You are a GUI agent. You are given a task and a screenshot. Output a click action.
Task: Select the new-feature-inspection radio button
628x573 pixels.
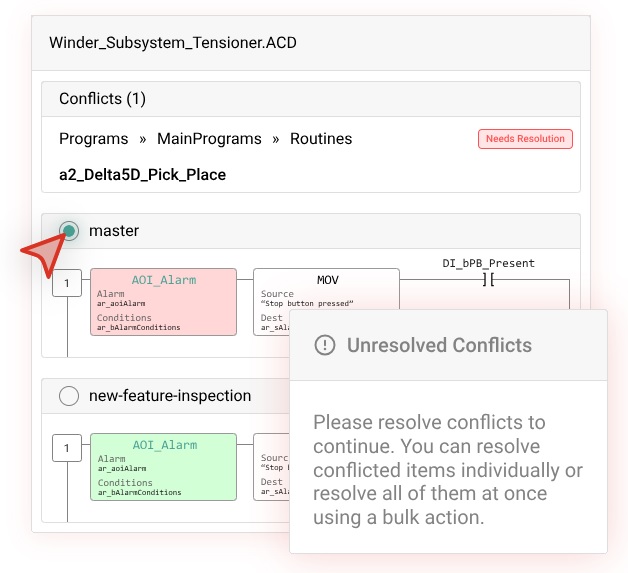point(69,396)
